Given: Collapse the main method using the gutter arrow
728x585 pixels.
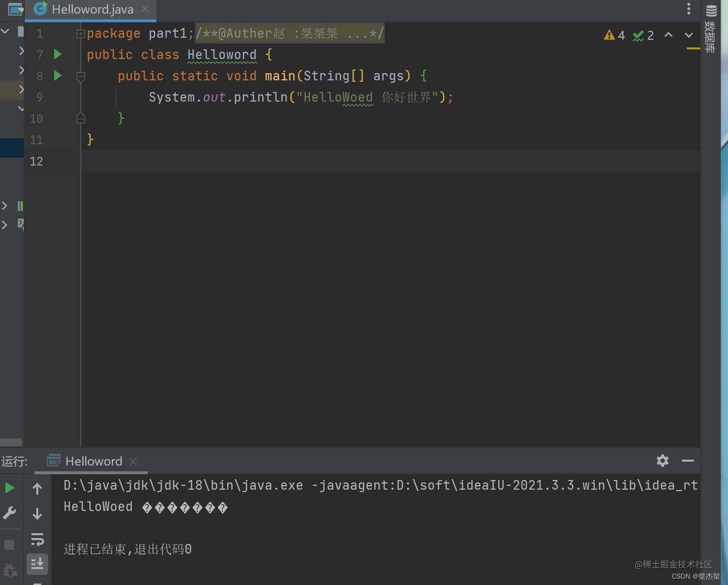Looking at the screenshot, I should 80,76.
